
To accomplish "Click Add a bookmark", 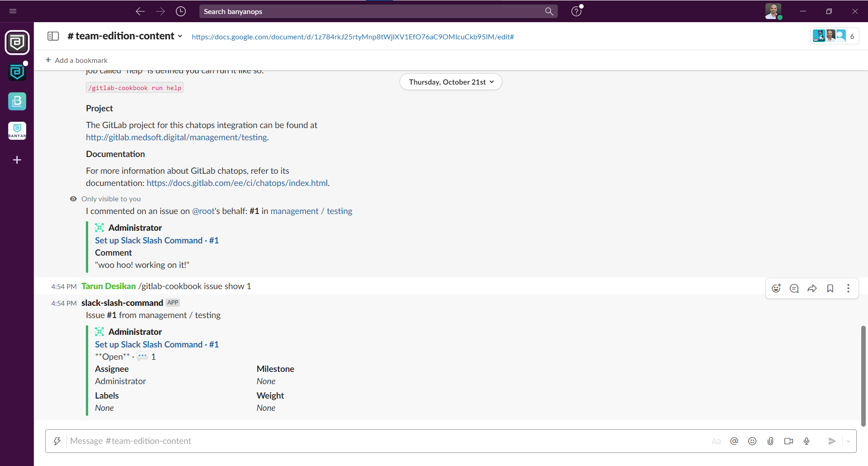I will click(x=76, y=60).
